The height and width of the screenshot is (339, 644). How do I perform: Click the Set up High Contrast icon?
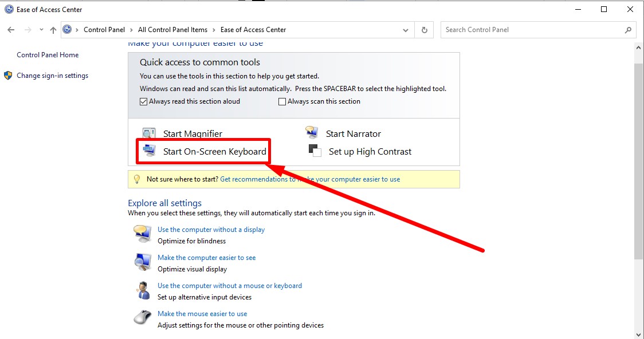315,151
